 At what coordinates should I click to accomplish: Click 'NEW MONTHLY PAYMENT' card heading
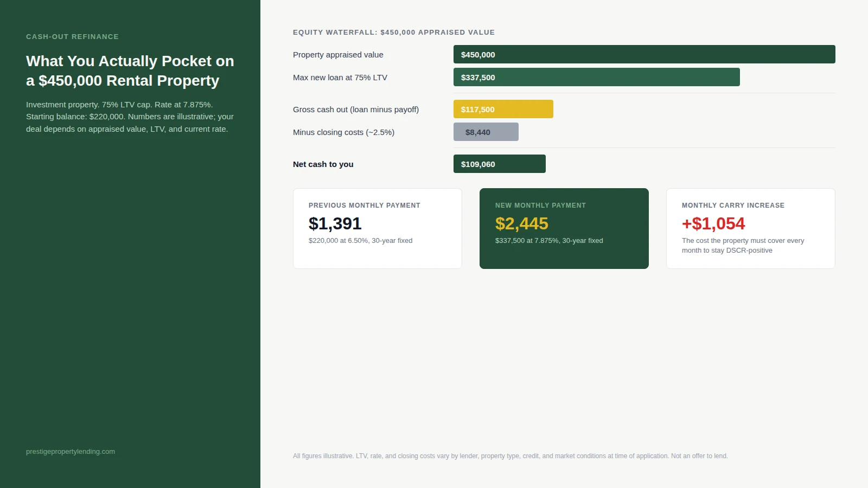click(x=540, y=206)
